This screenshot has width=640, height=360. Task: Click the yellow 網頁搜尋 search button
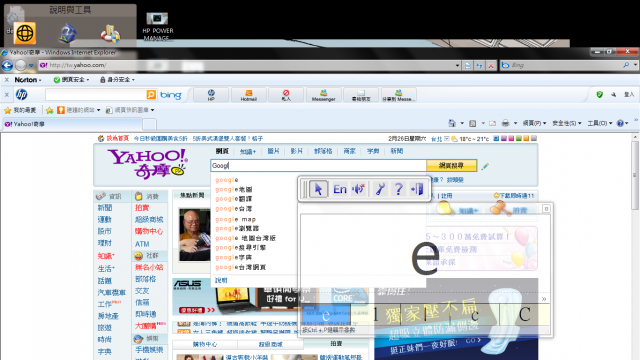[451, 165]
